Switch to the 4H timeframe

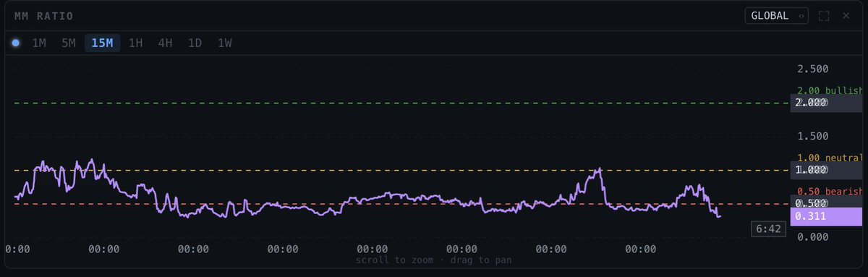pyautogui.click(x=165, y=43)
